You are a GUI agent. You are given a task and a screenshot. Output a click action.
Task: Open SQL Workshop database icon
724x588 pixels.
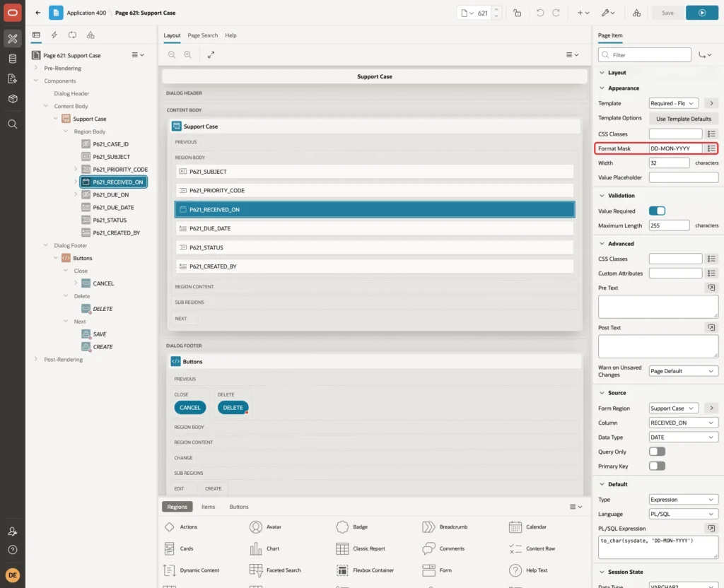click(x=13, y=59)
